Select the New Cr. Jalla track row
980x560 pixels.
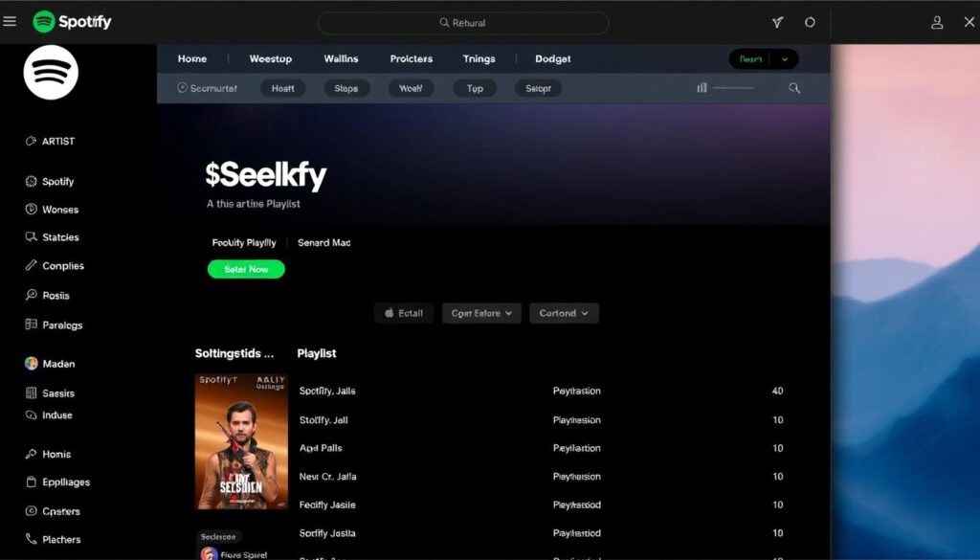point(542,477)
